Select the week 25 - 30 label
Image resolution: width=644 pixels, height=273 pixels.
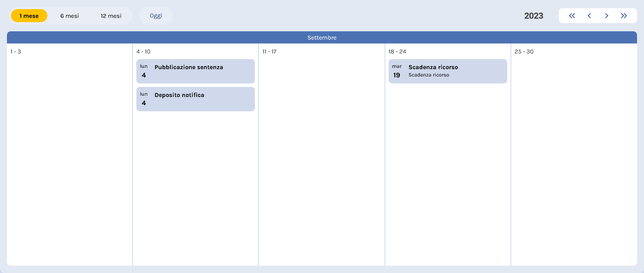click(x=524, y=52)
